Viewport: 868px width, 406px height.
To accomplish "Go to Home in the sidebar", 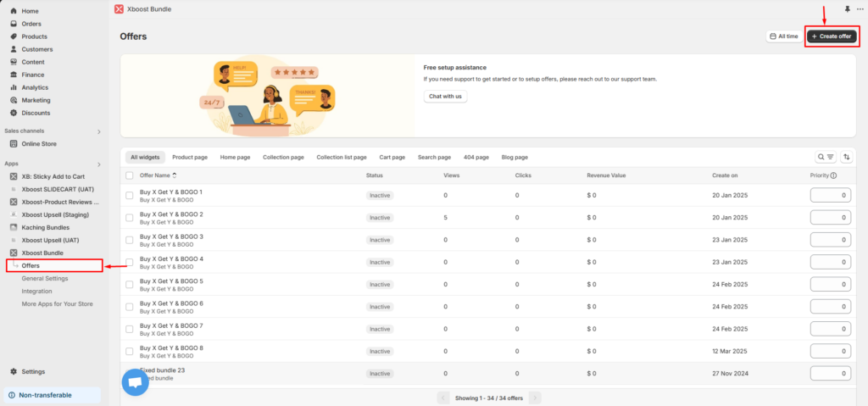I will [30, 11].
